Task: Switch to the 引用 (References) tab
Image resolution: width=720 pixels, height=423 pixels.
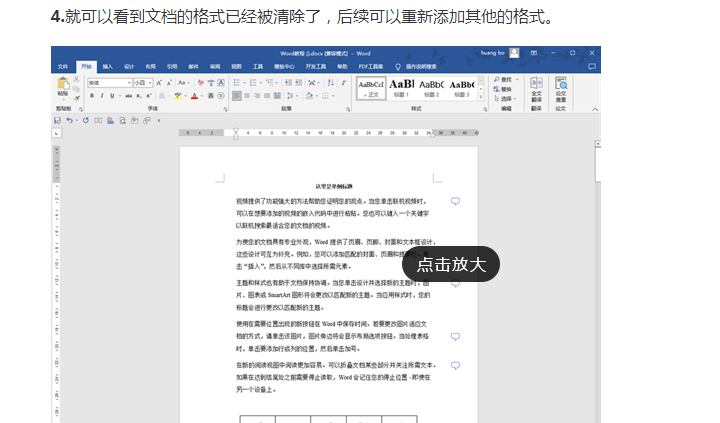Action: click(x=172, y=67)
